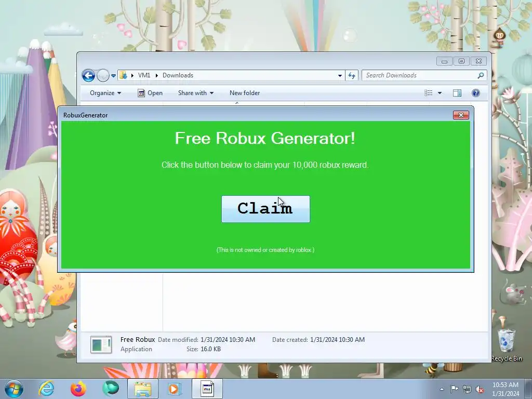Image resolution: width=532 pixels, height=399 pixels.
Task: Click the forward arrow in Explorer
Action: (103, 75)
